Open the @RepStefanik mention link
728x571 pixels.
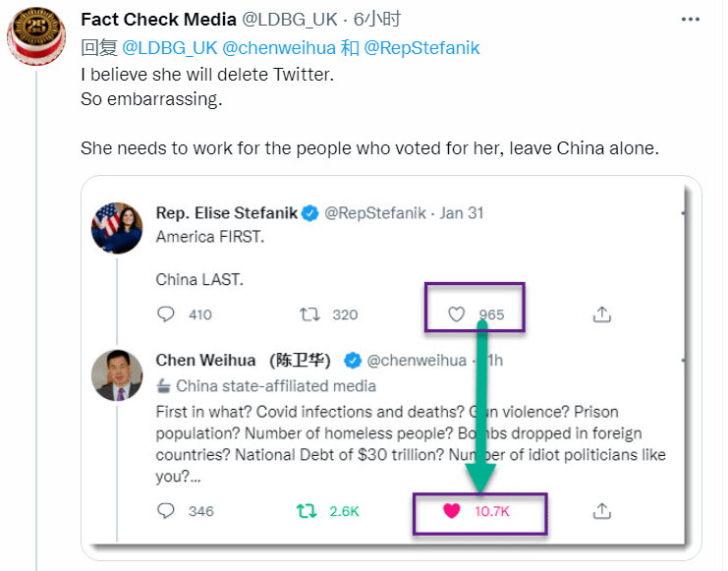[421, 48]
